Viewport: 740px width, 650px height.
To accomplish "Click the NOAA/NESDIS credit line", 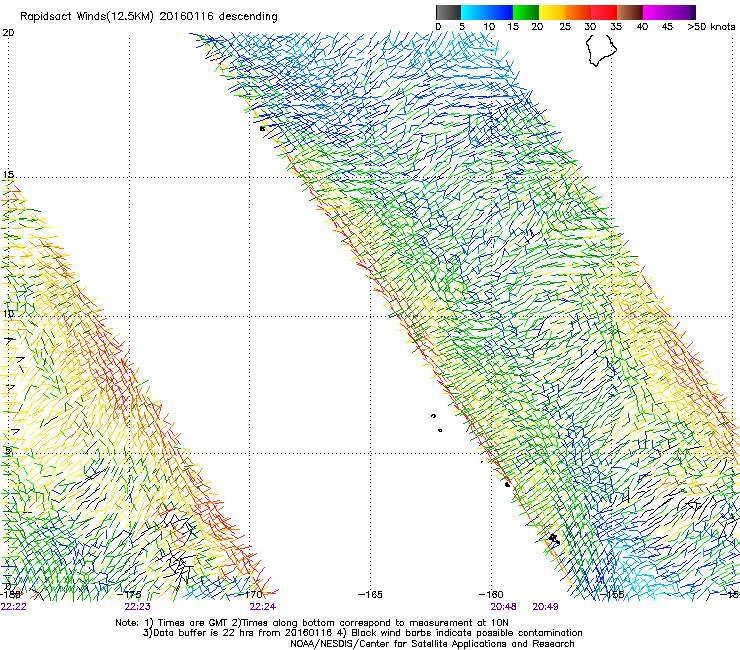I will pyautogui.click(x=432, y=644).
